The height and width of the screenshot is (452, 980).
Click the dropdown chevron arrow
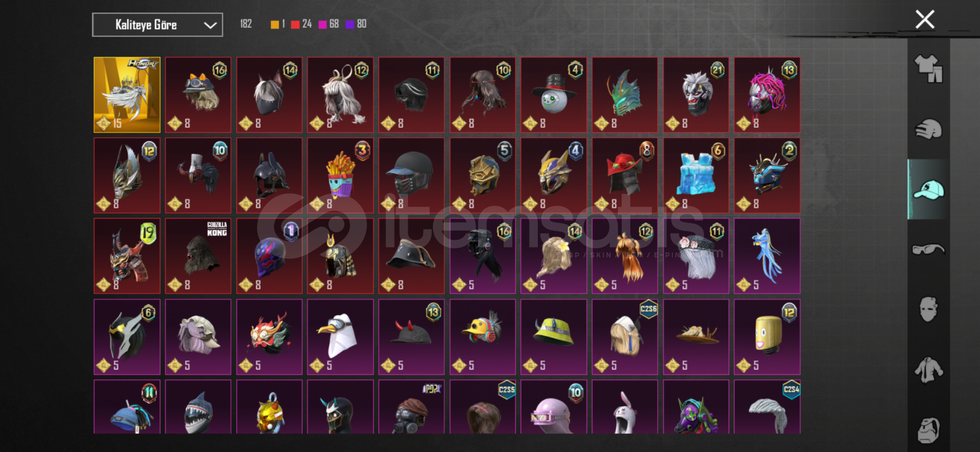[210, 25]
